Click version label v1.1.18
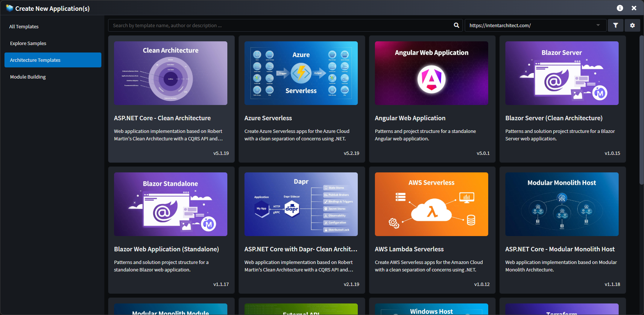Screen dimensions: 644x315 coord(612,284)
